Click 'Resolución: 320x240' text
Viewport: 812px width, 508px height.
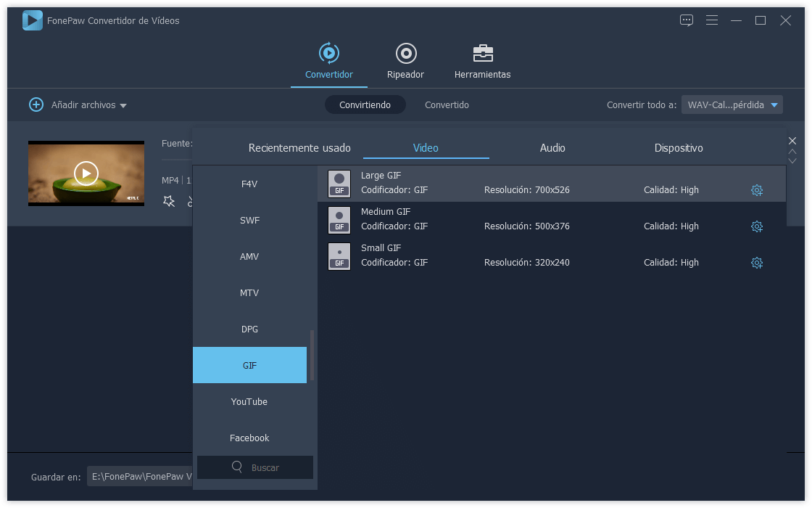[x=526, y=263]
